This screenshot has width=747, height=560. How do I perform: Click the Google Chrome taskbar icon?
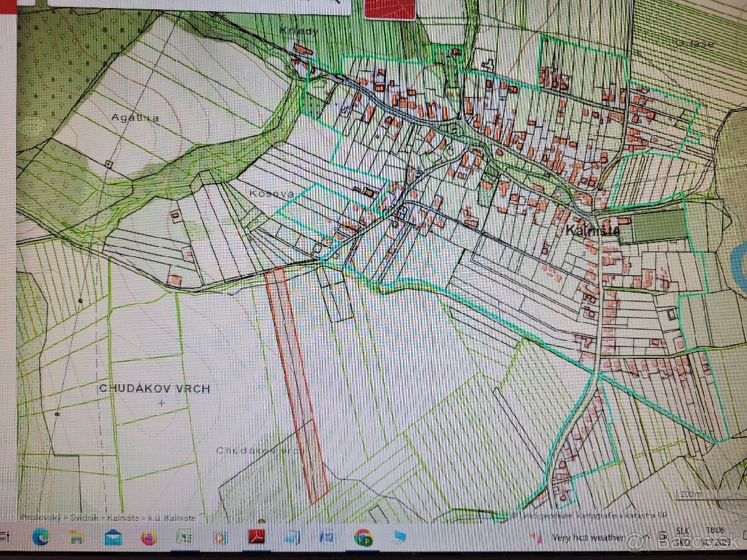(363, 536)
